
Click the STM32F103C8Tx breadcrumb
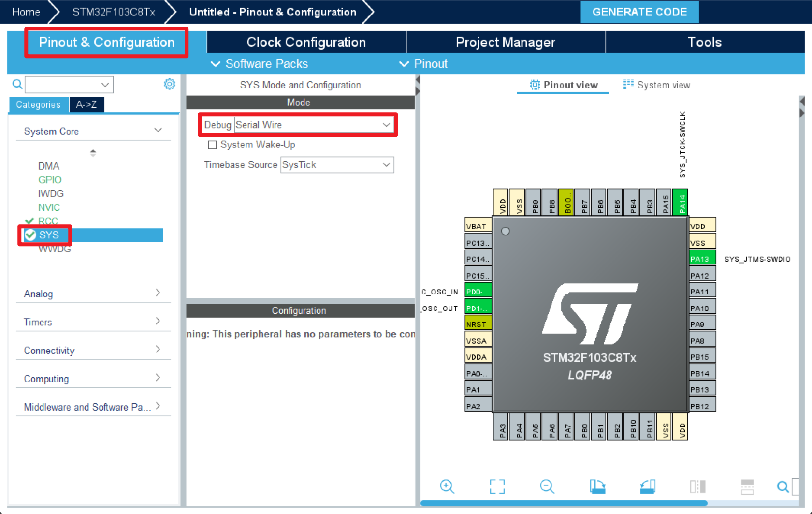click(114, 12)
